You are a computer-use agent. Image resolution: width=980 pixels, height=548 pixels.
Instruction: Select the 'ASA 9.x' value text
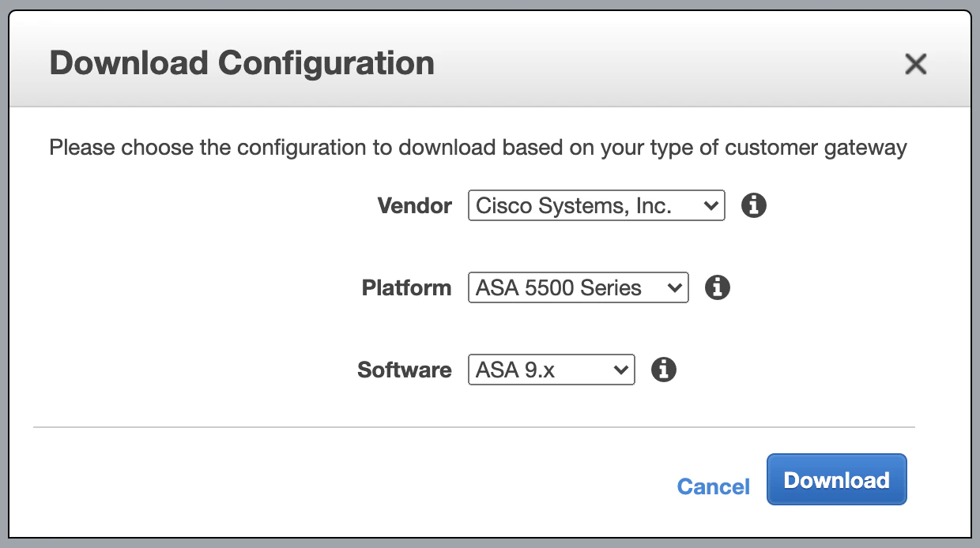click(x=515, y=370)
